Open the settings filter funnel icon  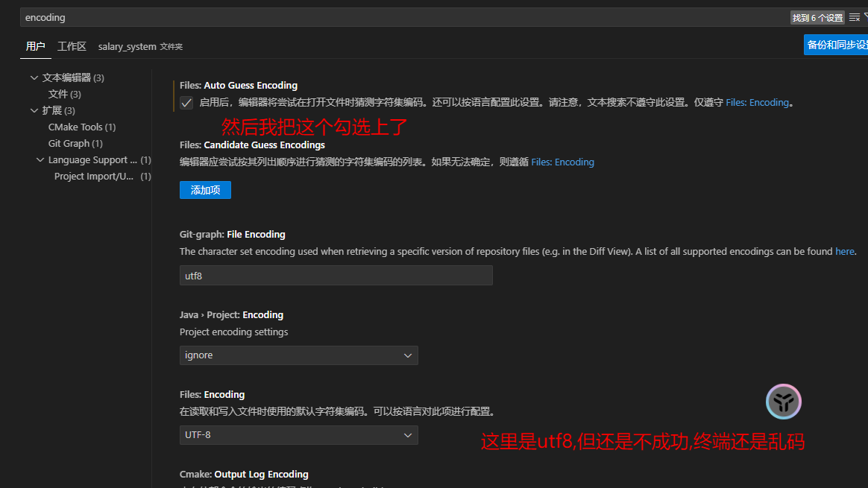pos(864,17)
